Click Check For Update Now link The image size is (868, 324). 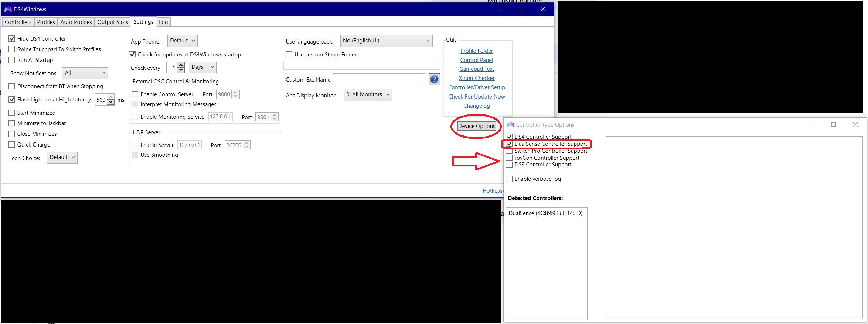click(x=477, y=97)
